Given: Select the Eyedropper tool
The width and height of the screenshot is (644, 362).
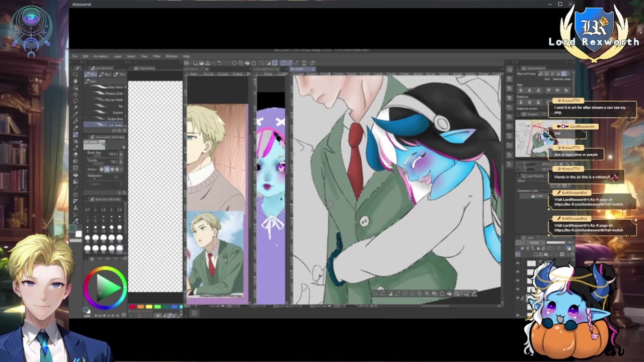Looking at the screenshot, I should [x=75, y=114].
